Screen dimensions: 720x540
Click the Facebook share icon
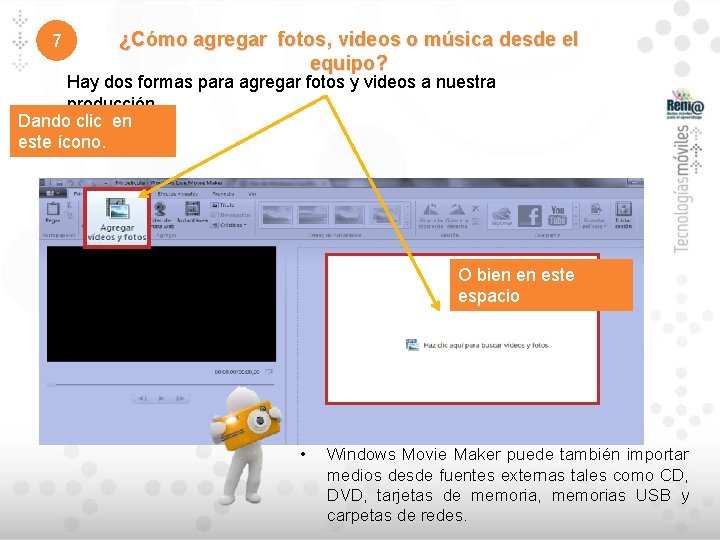point(530,216)
